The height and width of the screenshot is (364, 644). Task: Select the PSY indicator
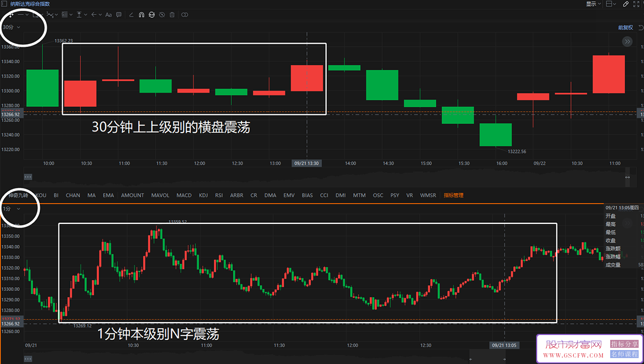point(395,195)
